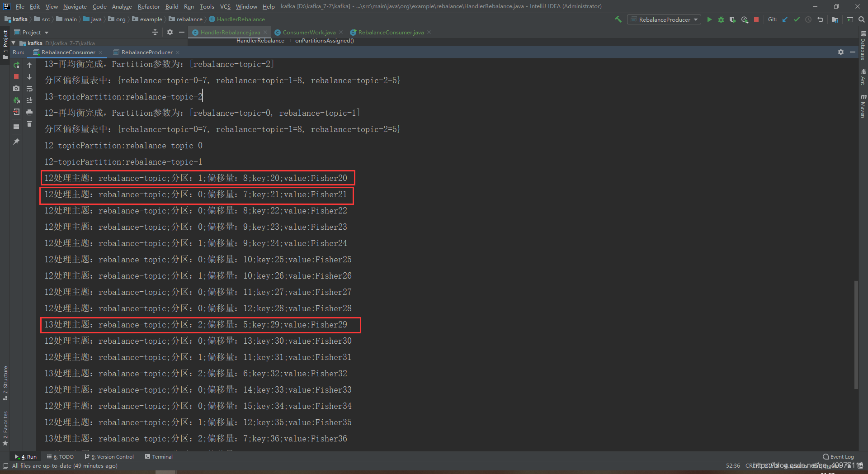Viewport: 868px width, 474px height.
Task: Stop the process with the red toolbar square
Action: 756,19
